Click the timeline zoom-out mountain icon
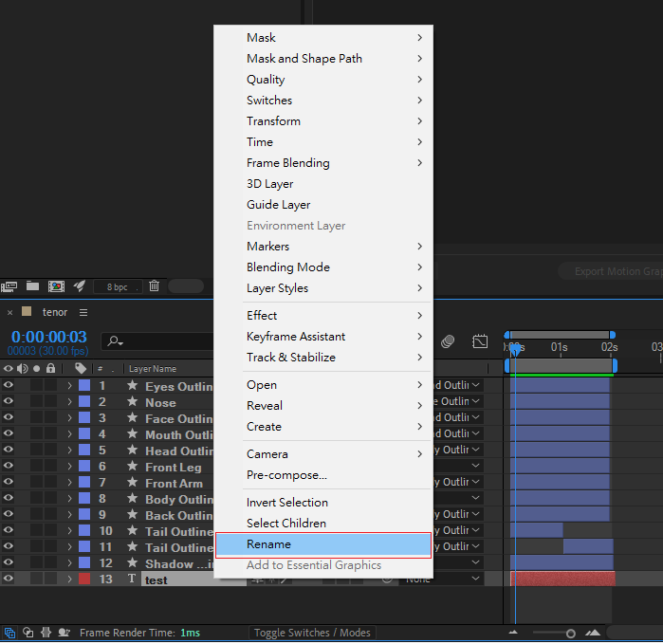 tap(514, 633)
